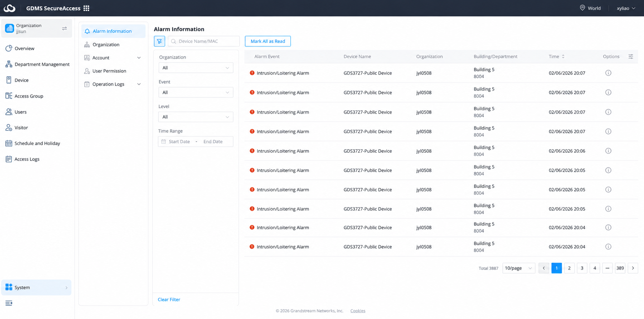This screenshot has width=644, height=319.
Task: Open column settings icon in table header
Action: [x=631, y=56]
